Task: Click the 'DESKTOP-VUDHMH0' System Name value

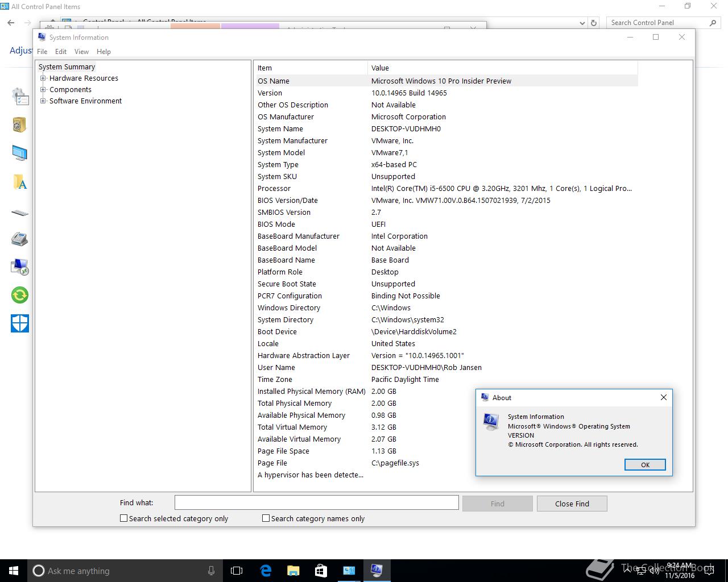Action: tap(406, 128)
